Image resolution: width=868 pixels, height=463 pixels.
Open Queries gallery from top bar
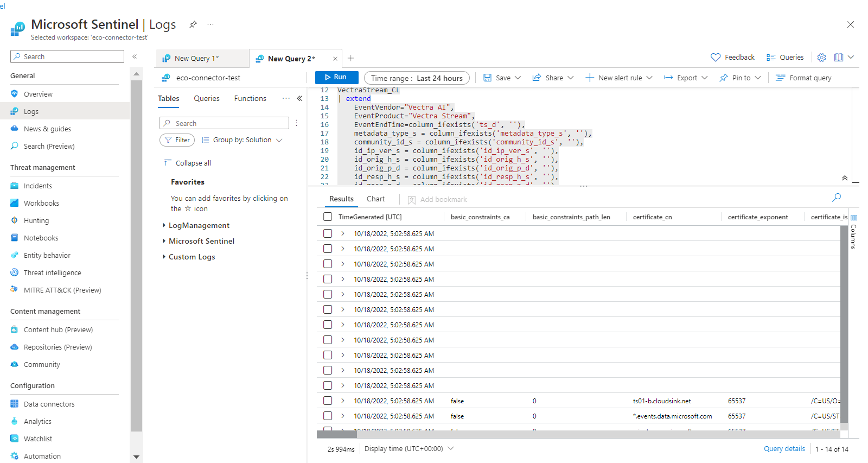pos(785,57)
